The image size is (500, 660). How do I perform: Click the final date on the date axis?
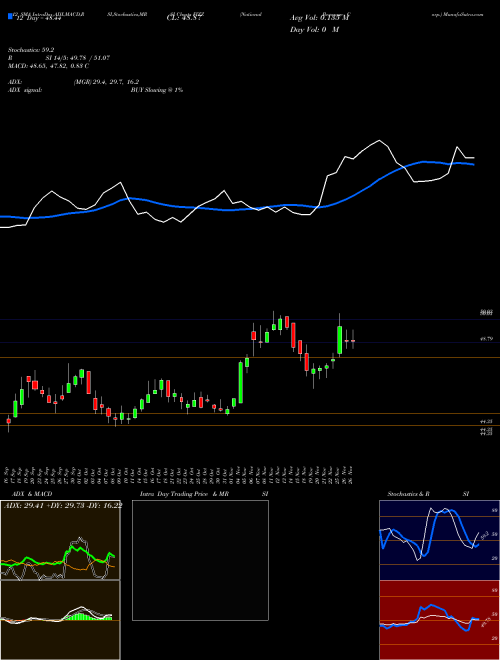pyautogui.click(x=351, y=475)
